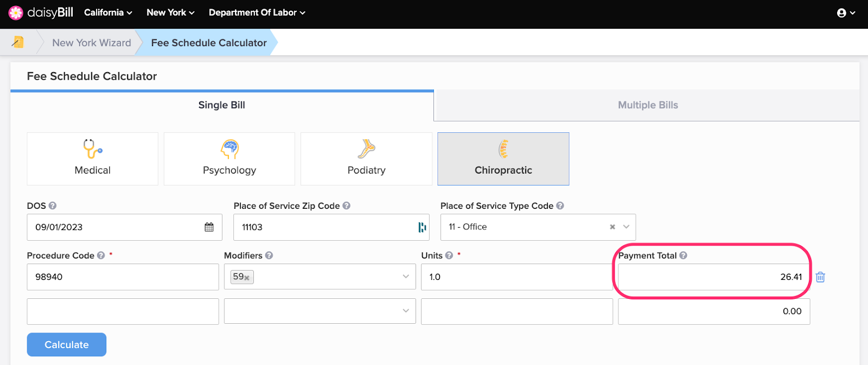This screenshot has width=868, height=365.
Task: Switch to the Single Bill tab
Action: [222, 105]
